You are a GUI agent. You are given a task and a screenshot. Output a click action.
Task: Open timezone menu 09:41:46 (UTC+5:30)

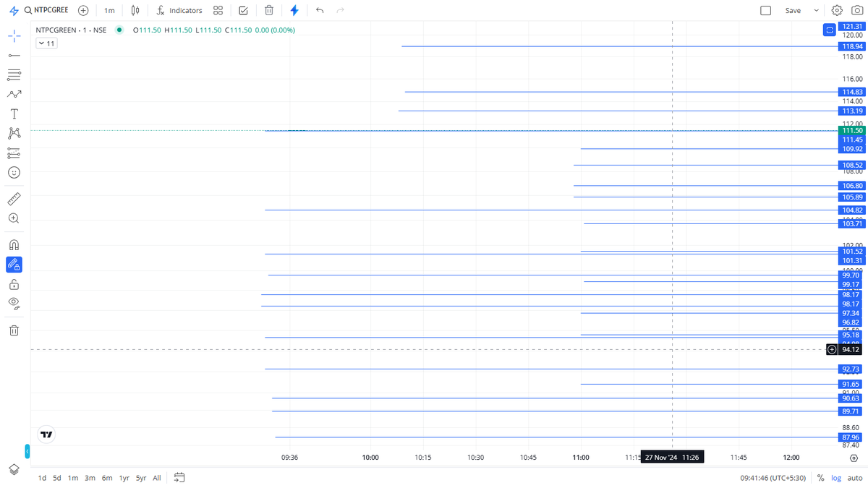click(x=773, y=478)
